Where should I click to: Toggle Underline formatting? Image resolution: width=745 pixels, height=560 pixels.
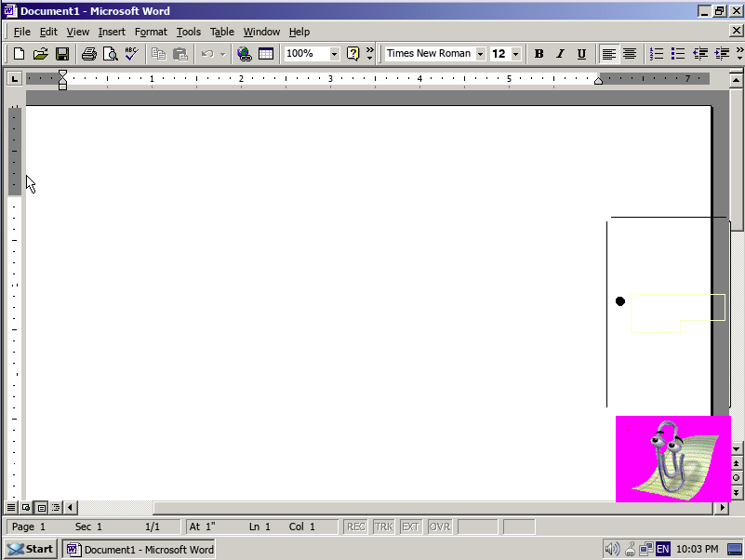(581, 54)
